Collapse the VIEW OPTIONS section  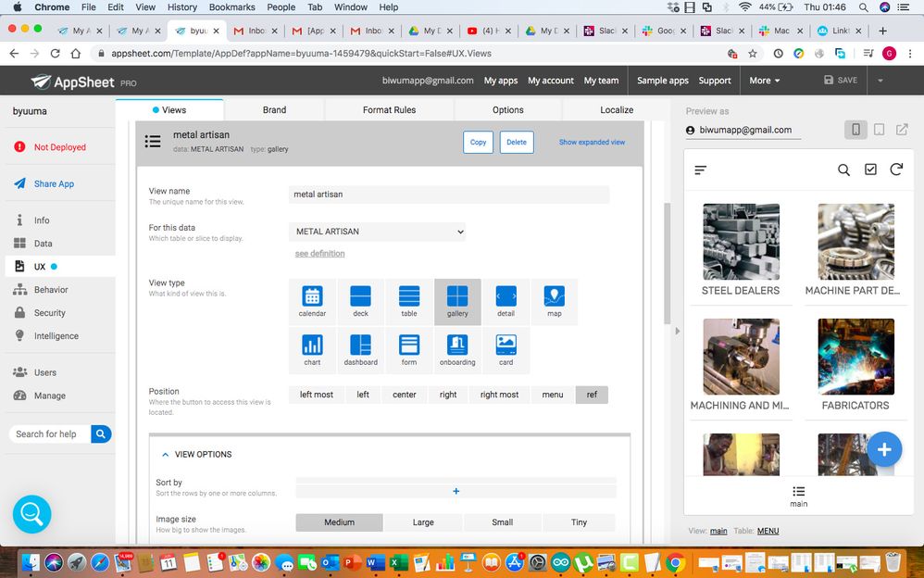(166, 454)
